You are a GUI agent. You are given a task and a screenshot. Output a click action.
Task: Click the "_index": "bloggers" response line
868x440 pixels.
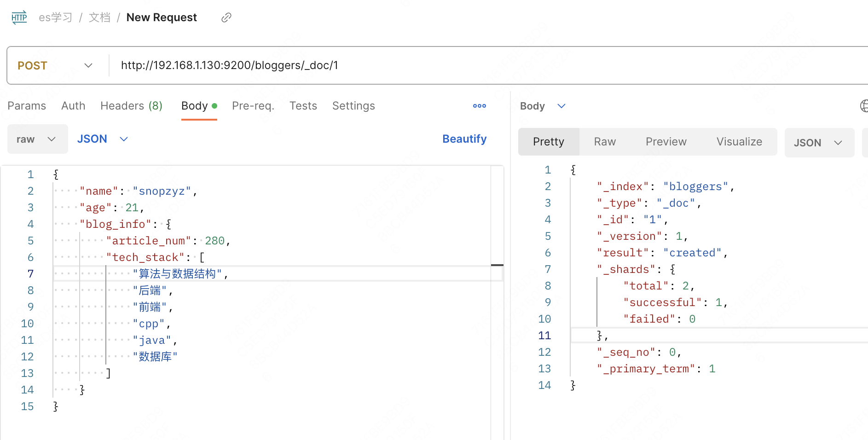pos(665,186)
